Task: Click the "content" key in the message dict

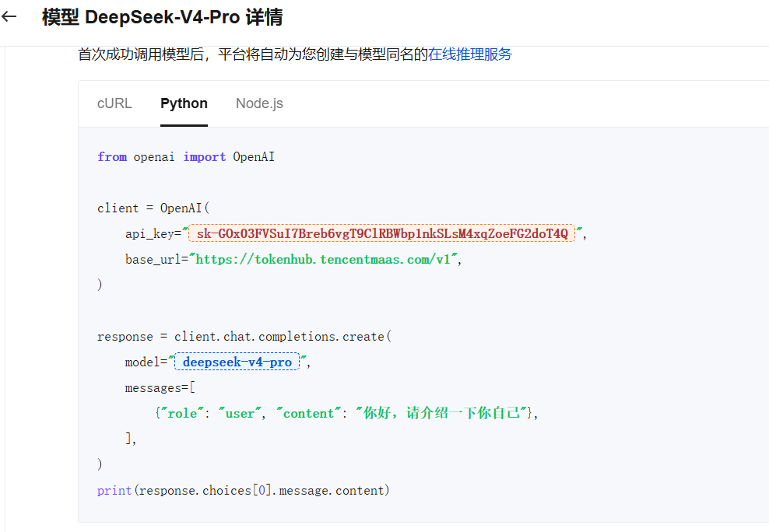Action: click(x=308, y=414)
